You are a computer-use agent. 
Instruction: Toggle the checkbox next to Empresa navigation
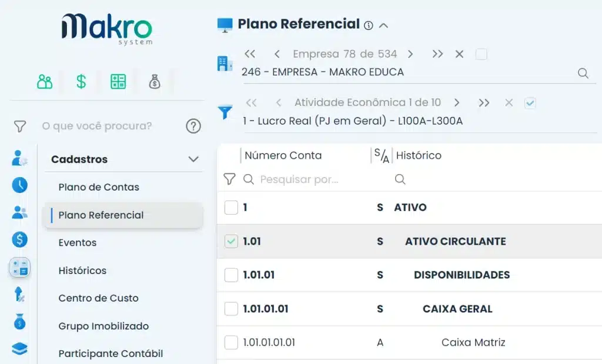coord(481,54)
